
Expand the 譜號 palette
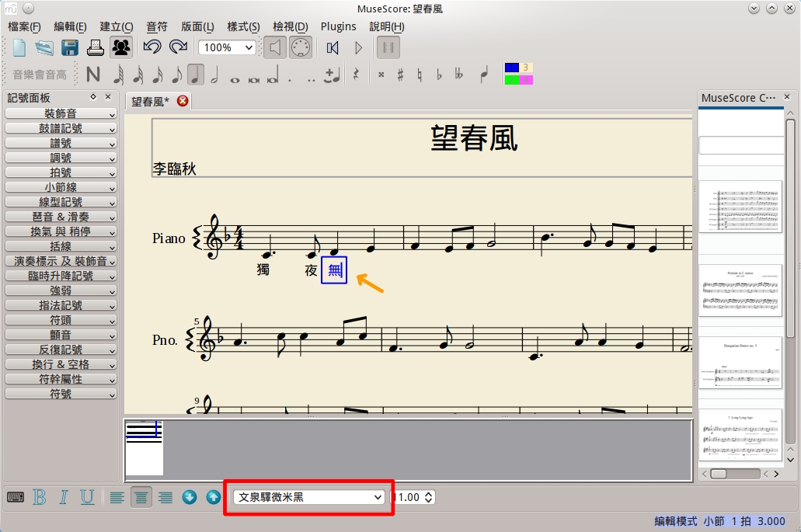(61, 143)
